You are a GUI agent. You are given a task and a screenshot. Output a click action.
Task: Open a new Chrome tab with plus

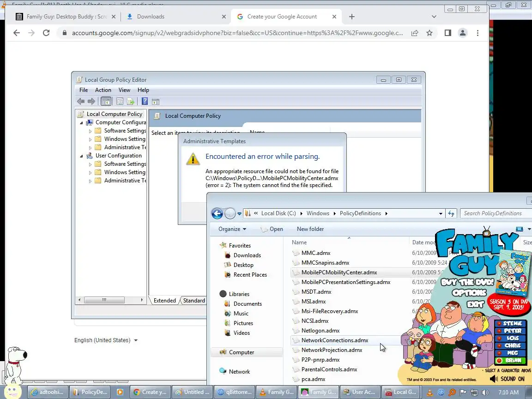(x=352, y=17)
